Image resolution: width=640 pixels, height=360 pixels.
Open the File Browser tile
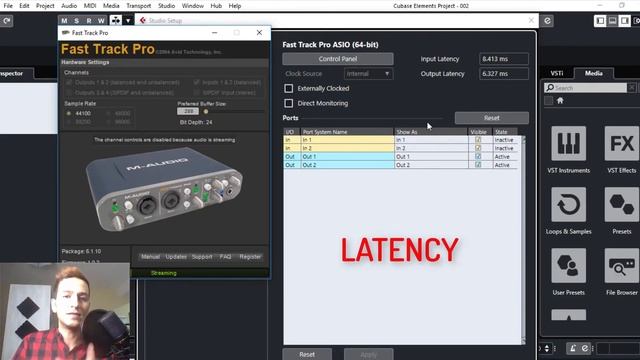point(621,265)
